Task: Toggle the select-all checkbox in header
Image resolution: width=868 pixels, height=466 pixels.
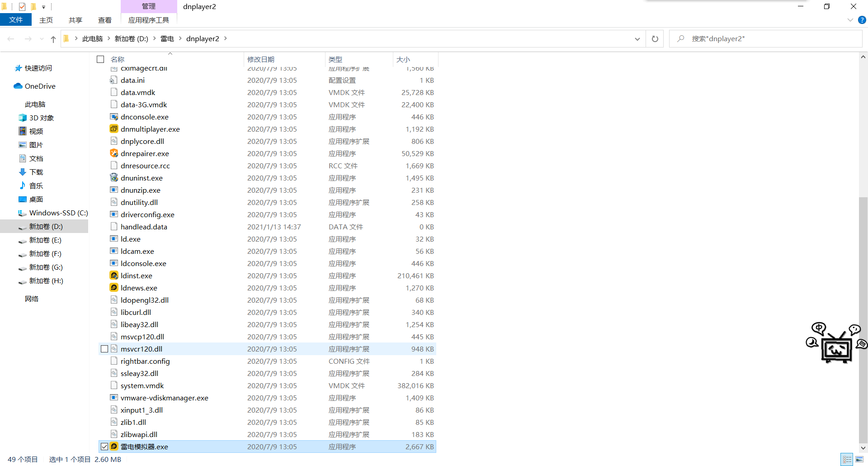Action: [100, 59]
